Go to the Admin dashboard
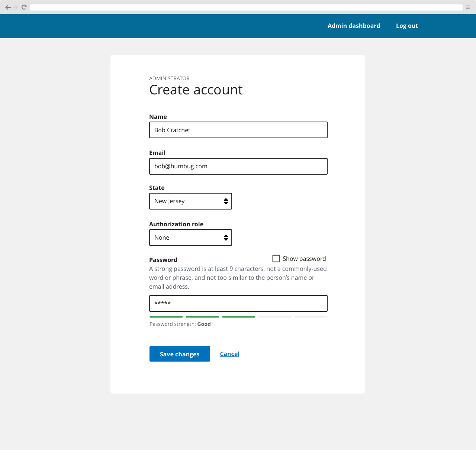Viewport: 476px width, 450px height. [354, 26]
